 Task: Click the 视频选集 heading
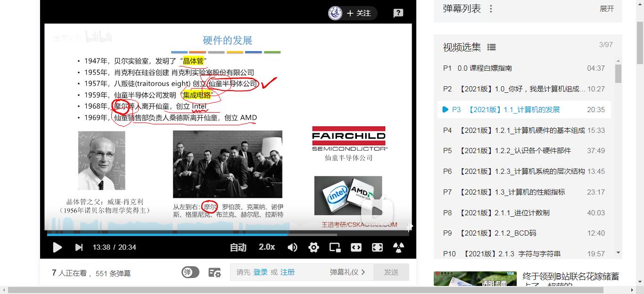462,47
